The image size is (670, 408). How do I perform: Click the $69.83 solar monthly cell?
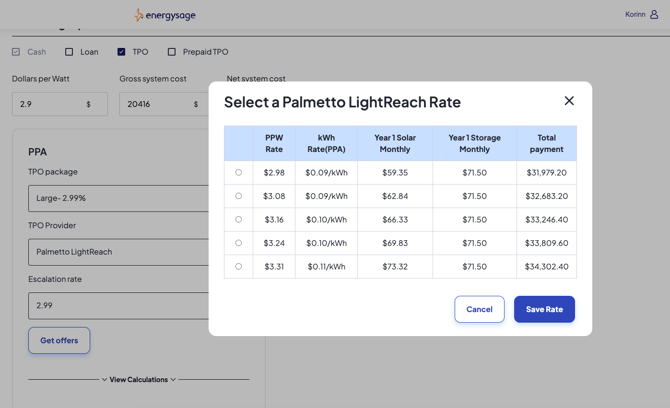point(395,243)
